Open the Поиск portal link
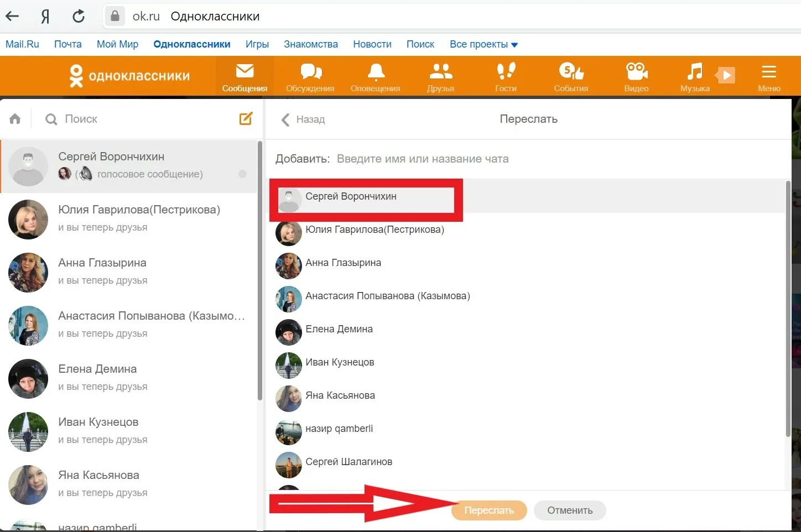This screenshot has height=532, width=801. (x=420, y=44)
